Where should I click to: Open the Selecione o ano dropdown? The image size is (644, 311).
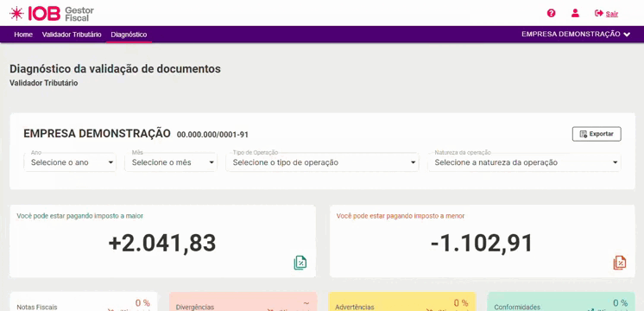(x=70, y=162)
